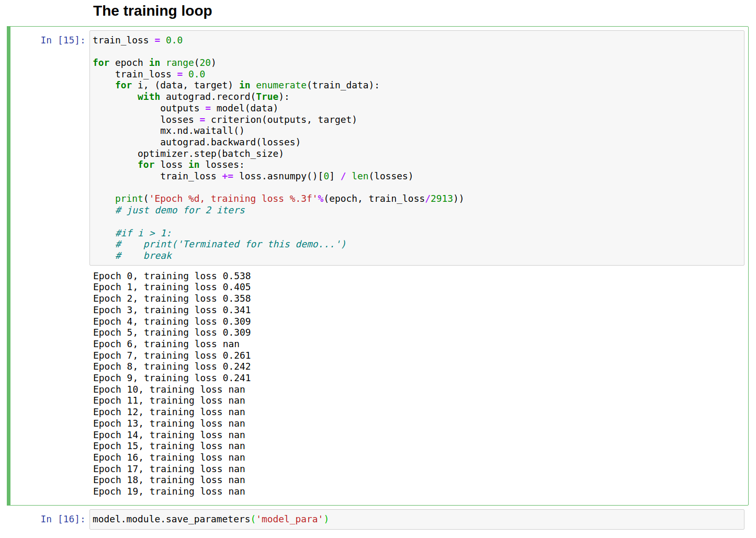
Task: Click the string 'model_para' in the last cell
Action: pyautogui.click(x=289, y=519)
